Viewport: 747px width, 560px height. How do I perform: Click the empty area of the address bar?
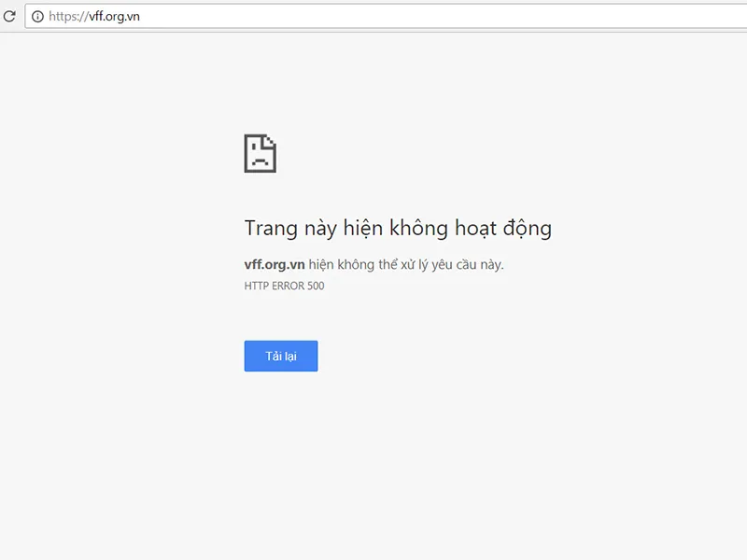click(420, 17)
